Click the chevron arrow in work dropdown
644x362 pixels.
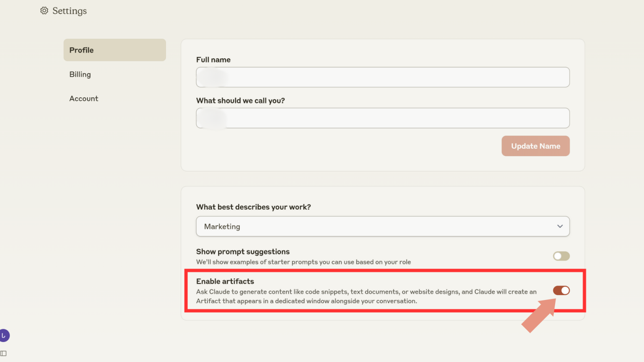560,226
